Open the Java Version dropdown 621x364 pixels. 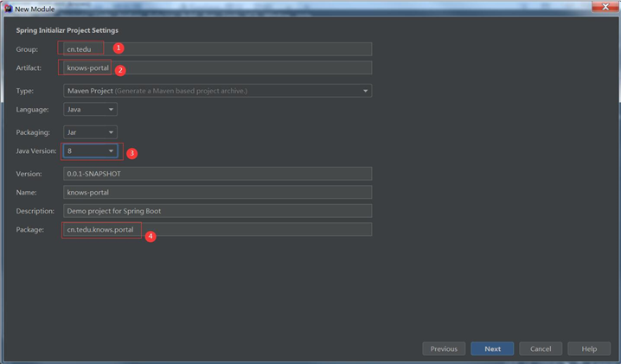90,151
